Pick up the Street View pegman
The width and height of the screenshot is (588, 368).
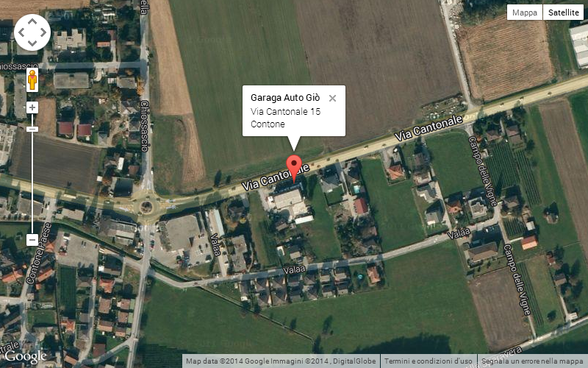[32, 80]
